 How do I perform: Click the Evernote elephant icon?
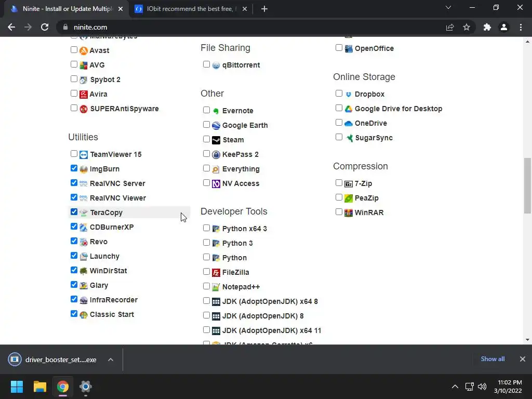coord(216,111)
